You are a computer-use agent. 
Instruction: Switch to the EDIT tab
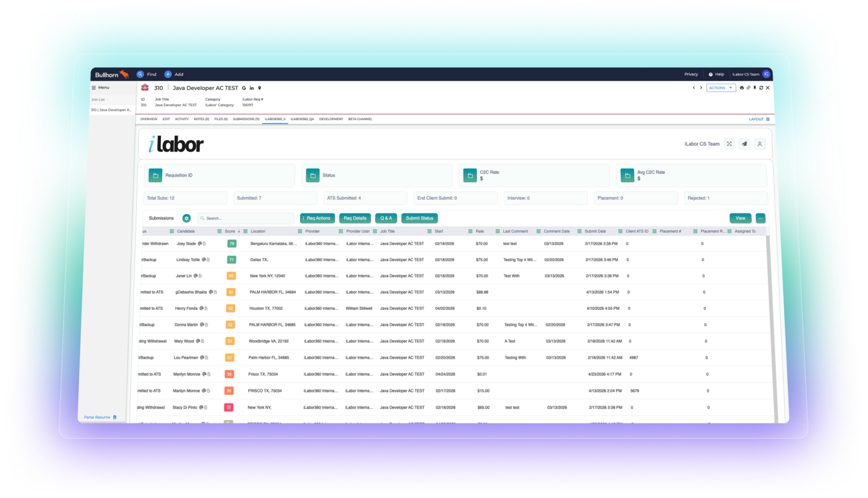pyautogui.click(x=166, y=119)
